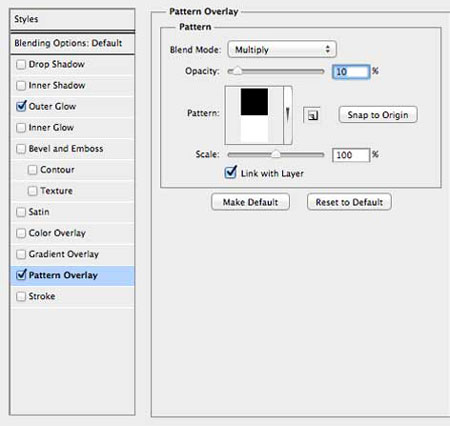Image resolution: width=450 pixels, height=426 pixels.
Task: Click the Snap to Origin button
Action: [x=378, y=115]
